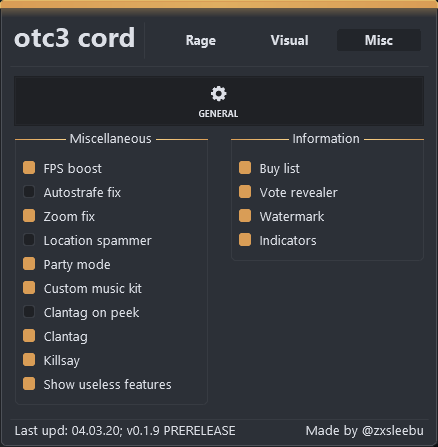Uncheck Show useless features
438x447 pixels.
click(x=29, y=384)
